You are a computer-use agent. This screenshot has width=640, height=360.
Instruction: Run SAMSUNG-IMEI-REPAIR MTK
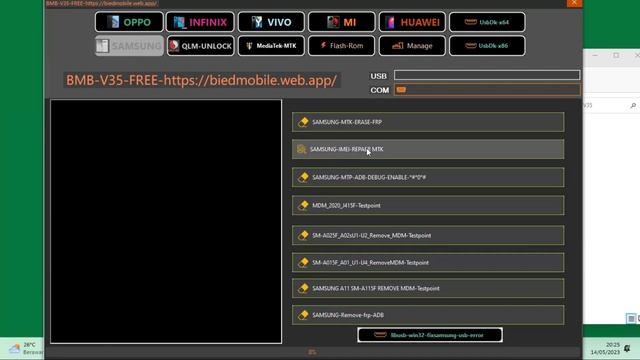tap(428, 149)
